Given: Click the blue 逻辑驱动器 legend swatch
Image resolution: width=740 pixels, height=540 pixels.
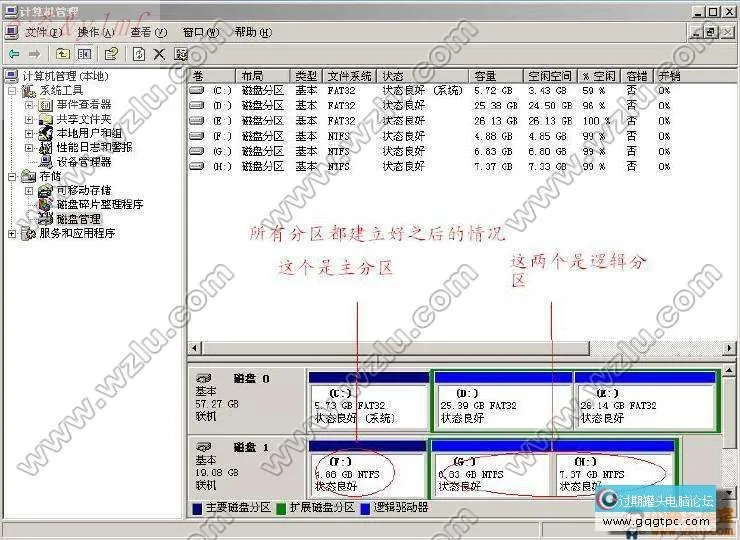Looking at the screenshot, I should coord(365,509).
